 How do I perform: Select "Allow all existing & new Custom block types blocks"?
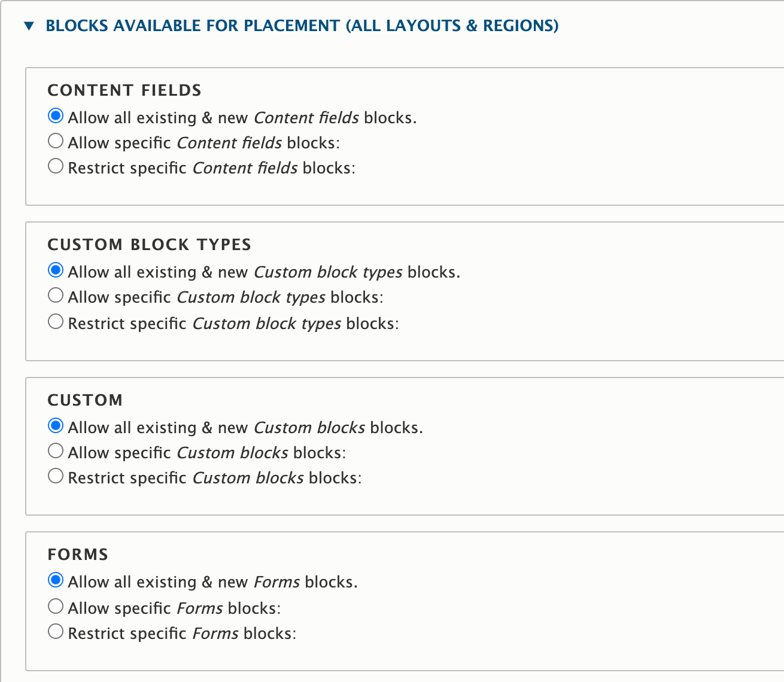tap(55, 270)
